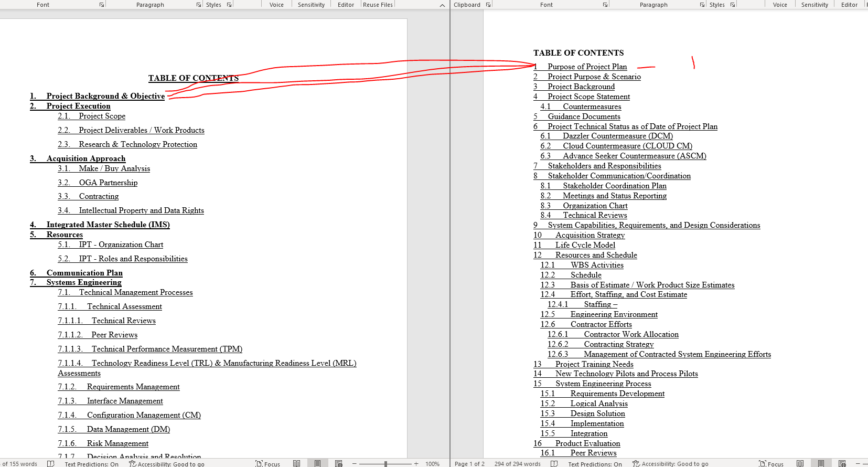Open Risk Management entry
The height and width of the screenshot is (467, 868).
point(103,443)
